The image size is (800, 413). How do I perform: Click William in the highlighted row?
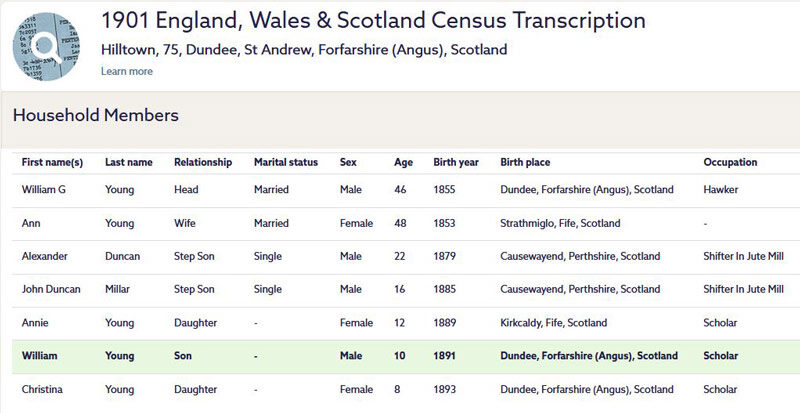(40, 356)
